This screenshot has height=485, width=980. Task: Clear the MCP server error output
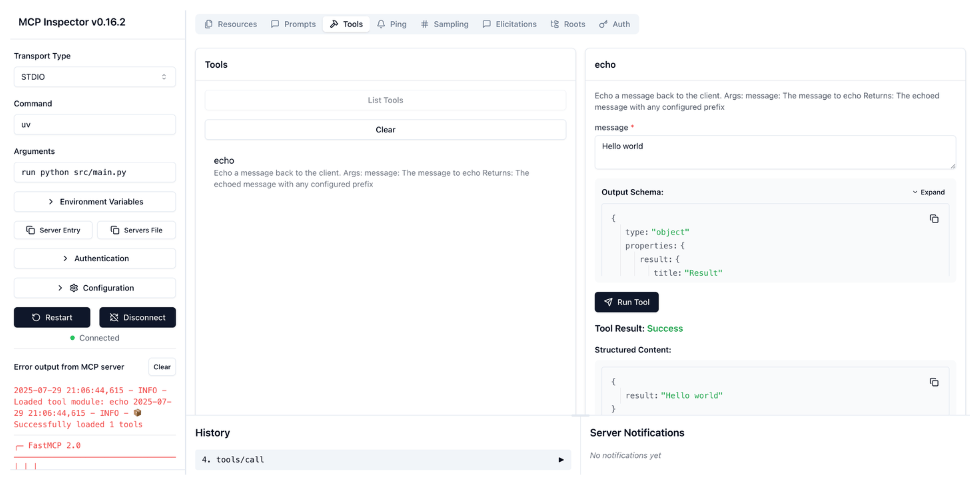[162, 367]
